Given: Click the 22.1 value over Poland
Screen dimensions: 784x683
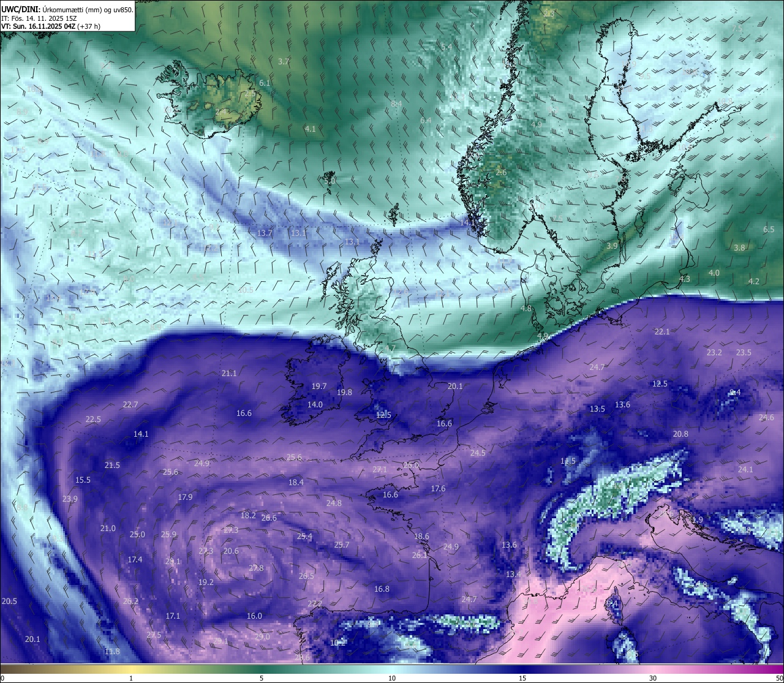Looking at the screenshot, I should tap(662, 332).
